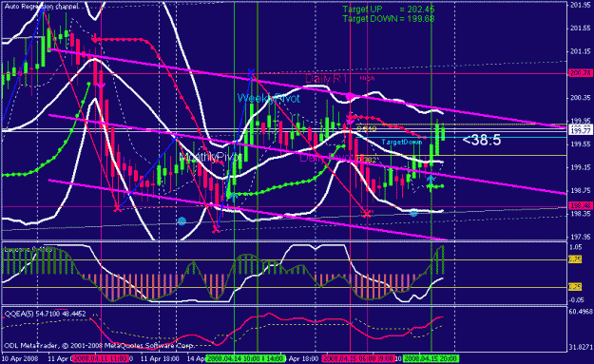Click the TargetDown line label
This screenshot has height=364, width=594.
point(402,142)
